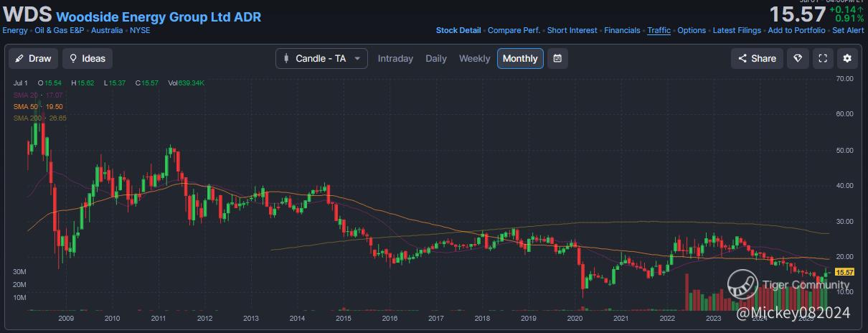Open the Oil & Gas E&P industry link
This screenshot has width=868, height=333.
[60, 31]
